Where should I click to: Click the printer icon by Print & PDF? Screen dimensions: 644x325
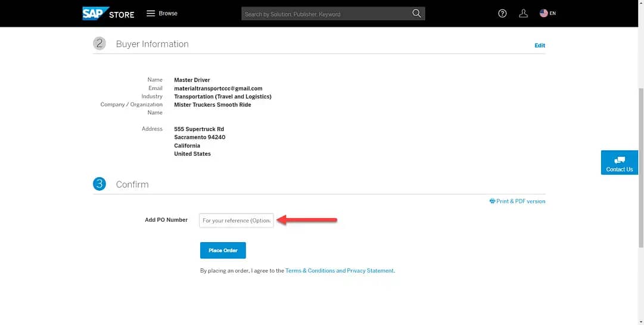click(x=492, y=201)
